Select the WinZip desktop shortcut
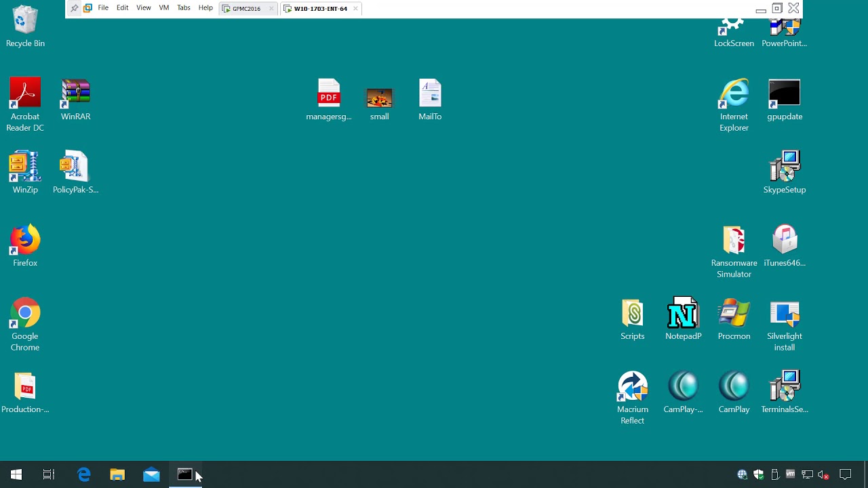 [25, 173]
